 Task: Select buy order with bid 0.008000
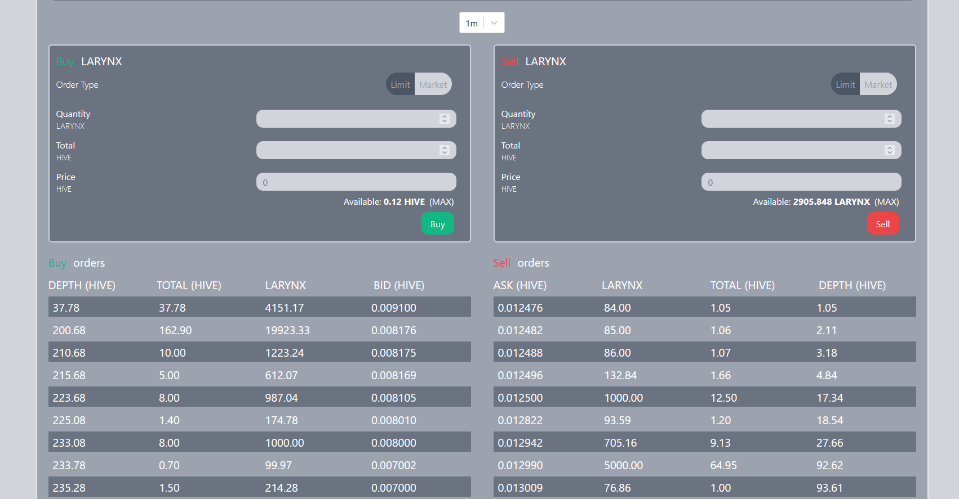click(259, 443)
